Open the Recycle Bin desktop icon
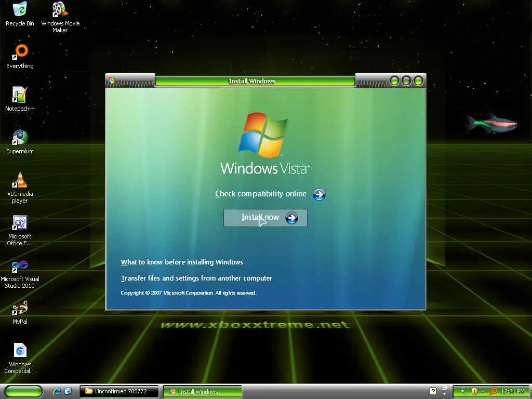 tap(20, 14)
